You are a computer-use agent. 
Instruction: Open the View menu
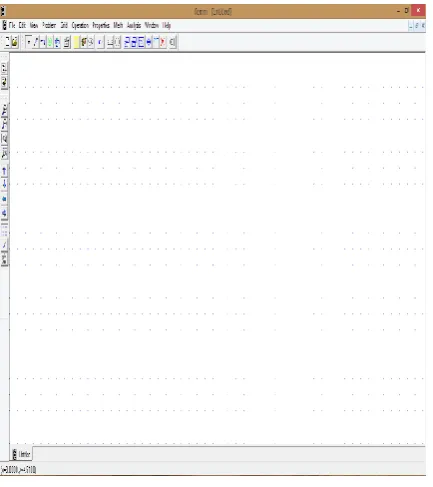34,25
